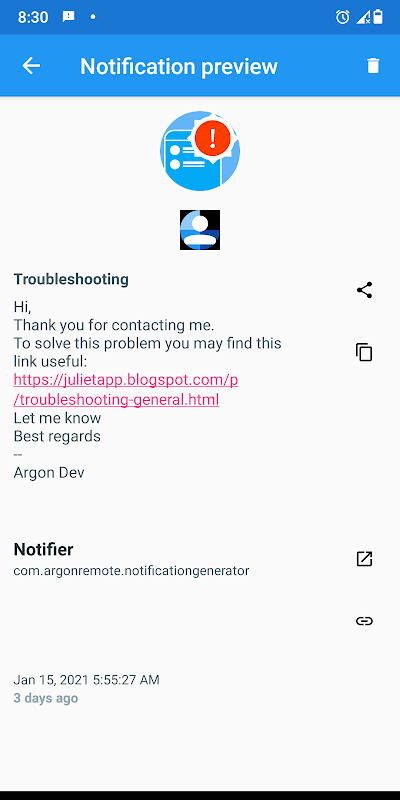Tap the back arrow in header
Viewport: 400px width, 800px height.
[x=31, y=66]
